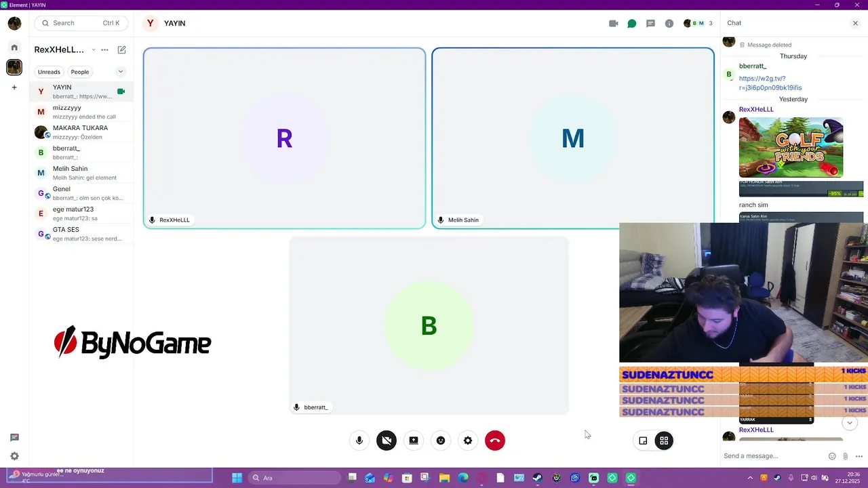Click bberratt_ sender name in chat
Viewport: 868px width, 488px height.
tap(753, 66)
